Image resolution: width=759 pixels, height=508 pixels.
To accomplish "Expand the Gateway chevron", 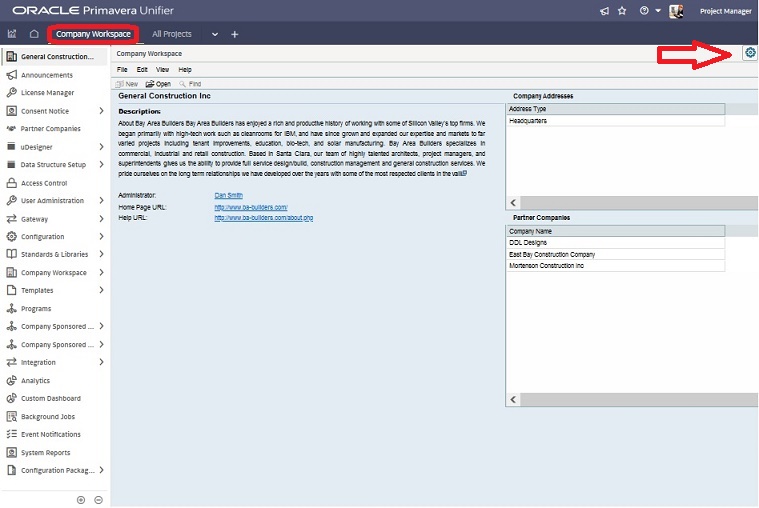I will coord(101,219).
